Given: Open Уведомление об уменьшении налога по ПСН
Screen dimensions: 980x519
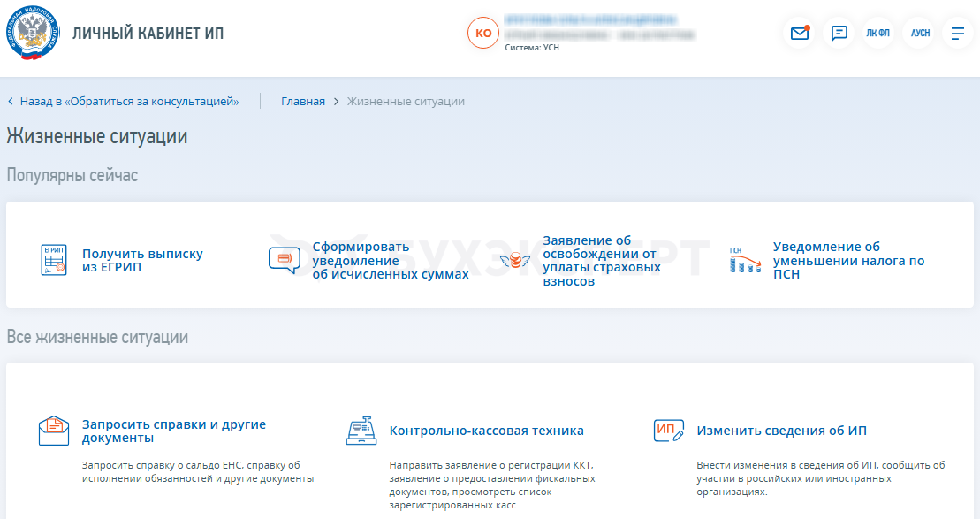Looking at the screenshot, I should [848, 261].
